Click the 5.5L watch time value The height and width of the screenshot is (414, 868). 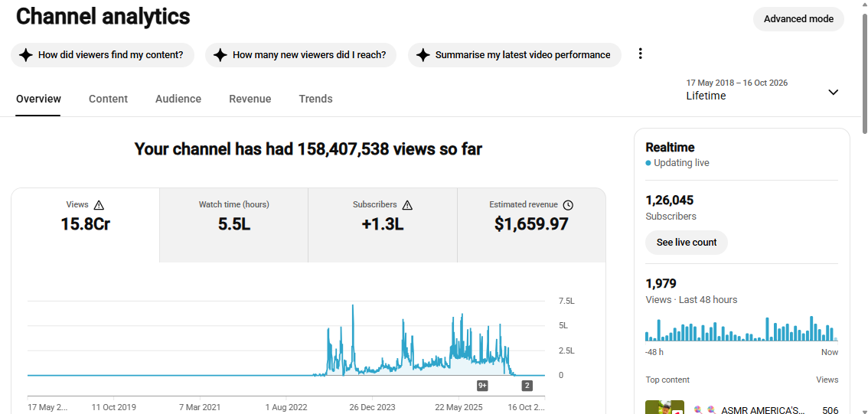coord(233,224)
